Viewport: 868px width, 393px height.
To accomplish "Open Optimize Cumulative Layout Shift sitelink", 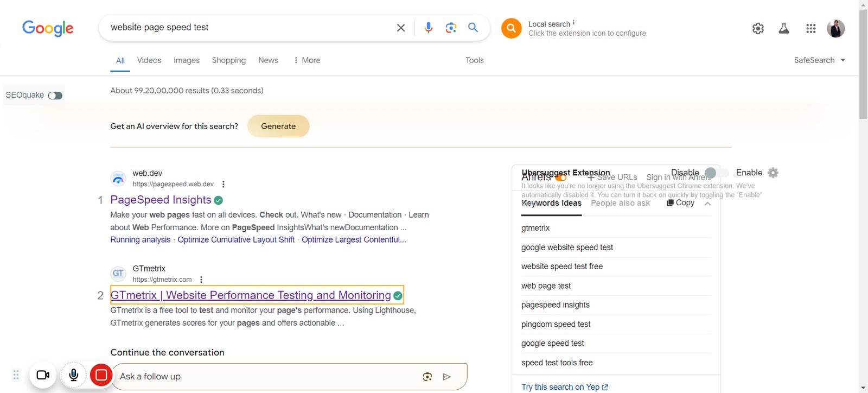I will pos(236,240).
